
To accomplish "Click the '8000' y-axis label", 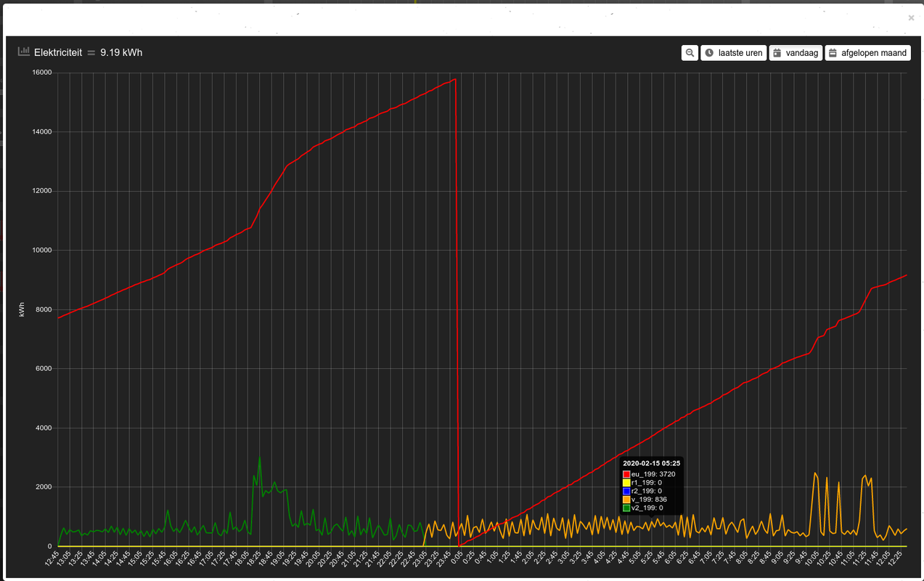I will (44, 310).
